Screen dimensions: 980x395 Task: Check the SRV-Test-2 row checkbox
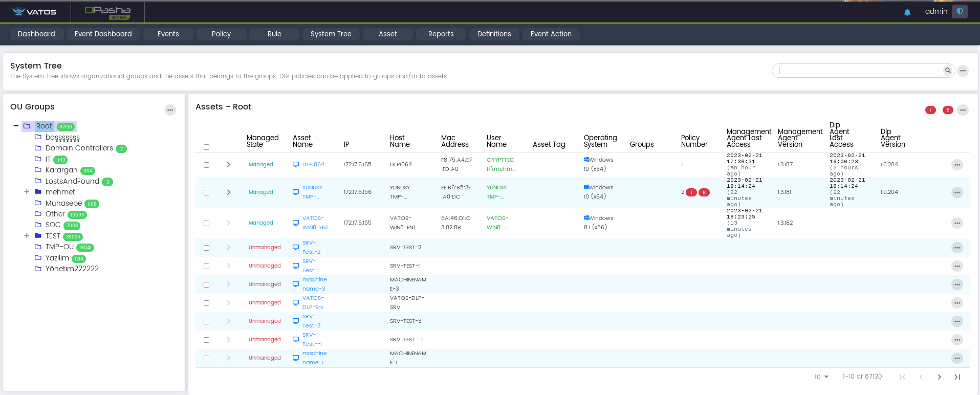click(x=207, y=248)
